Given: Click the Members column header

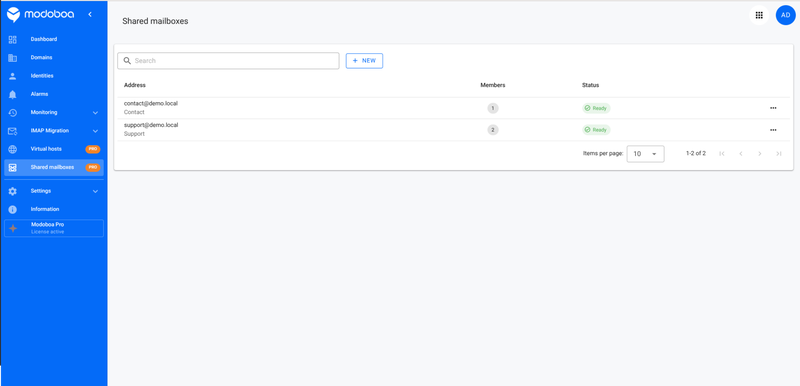Looking at the screenshot, I should (x=493, y=85).
